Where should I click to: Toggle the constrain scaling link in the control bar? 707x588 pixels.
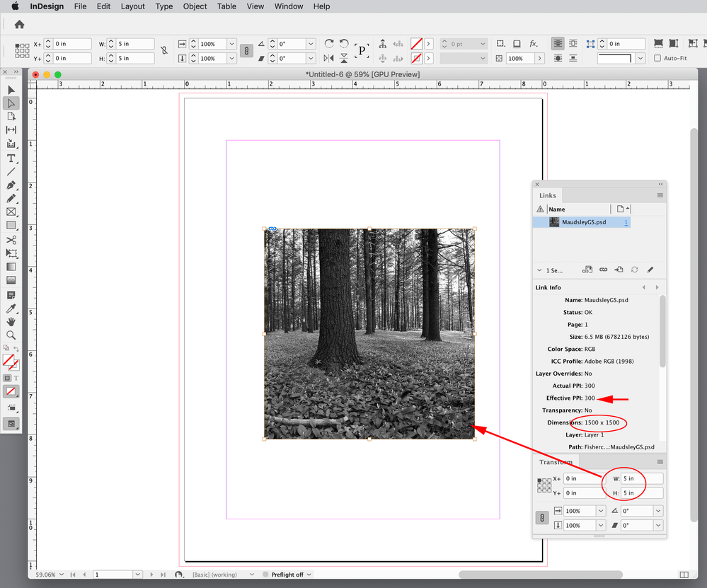pos(246,51)
